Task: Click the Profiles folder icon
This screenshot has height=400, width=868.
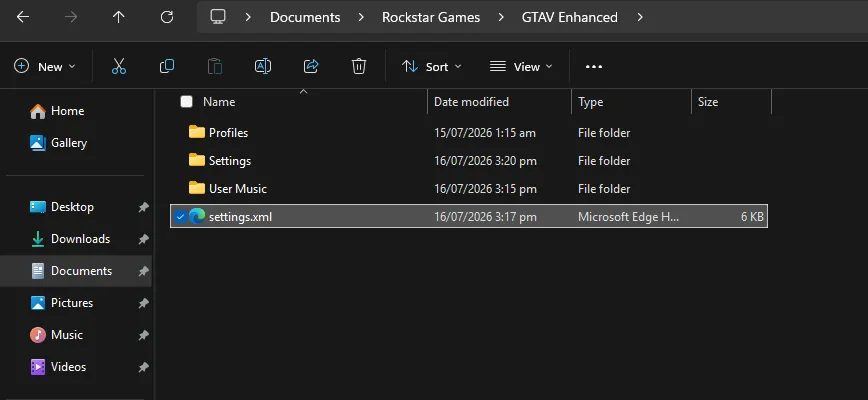Action: pos(197,132)
